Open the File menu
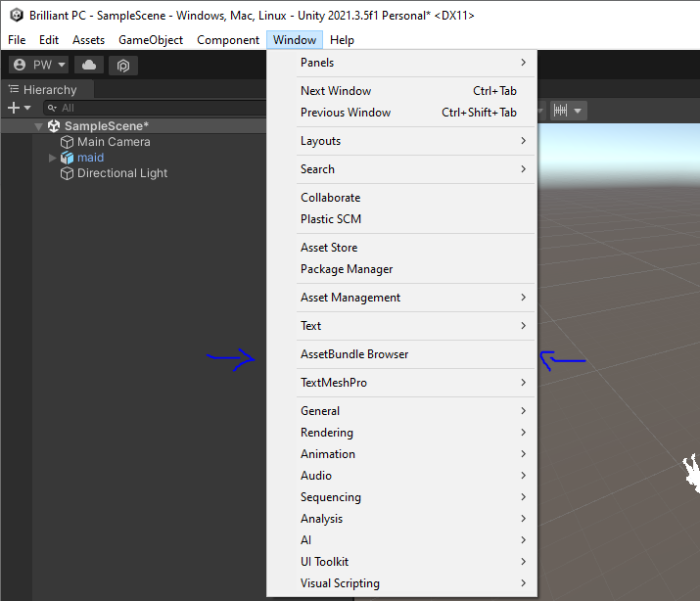Viewport: 700px width, 601px height. (17, 40)
